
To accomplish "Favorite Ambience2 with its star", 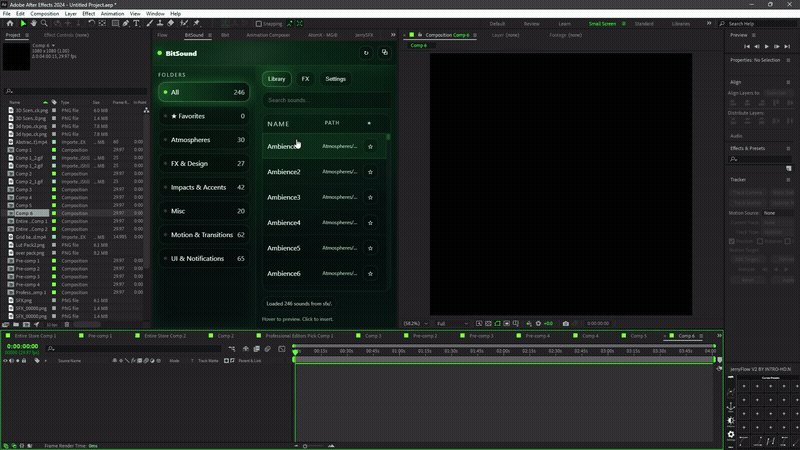I will (x=370, y=172).
